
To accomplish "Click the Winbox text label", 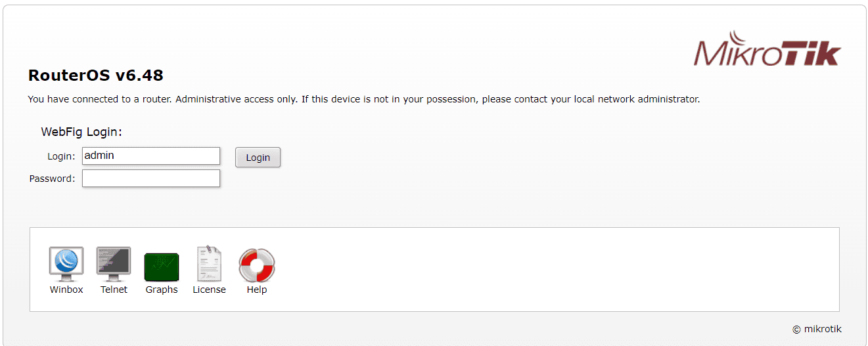I will click(x=66, y=290).
